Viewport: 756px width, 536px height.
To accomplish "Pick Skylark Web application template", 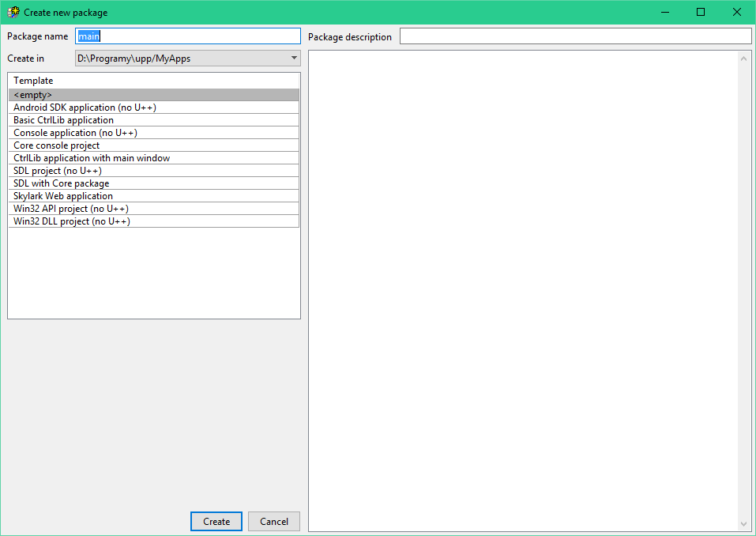I will (153, 196).
